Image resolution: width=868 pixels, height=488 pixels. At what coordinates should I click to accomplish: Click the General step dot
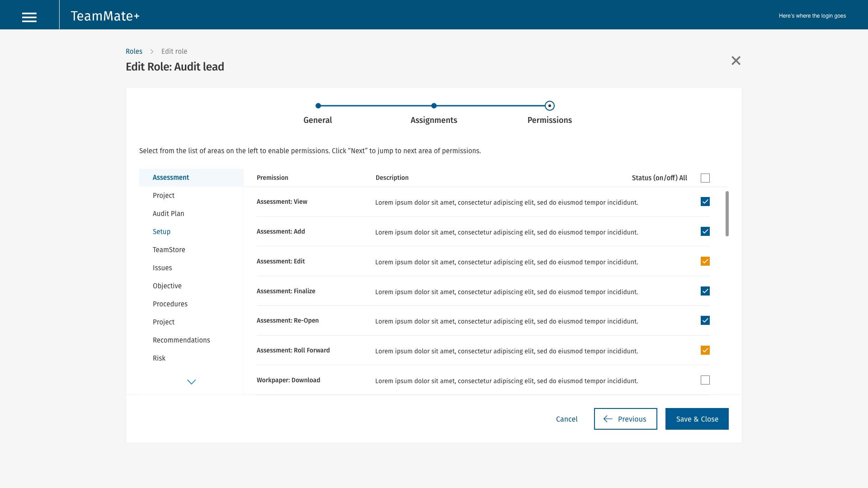pos(318,106)
